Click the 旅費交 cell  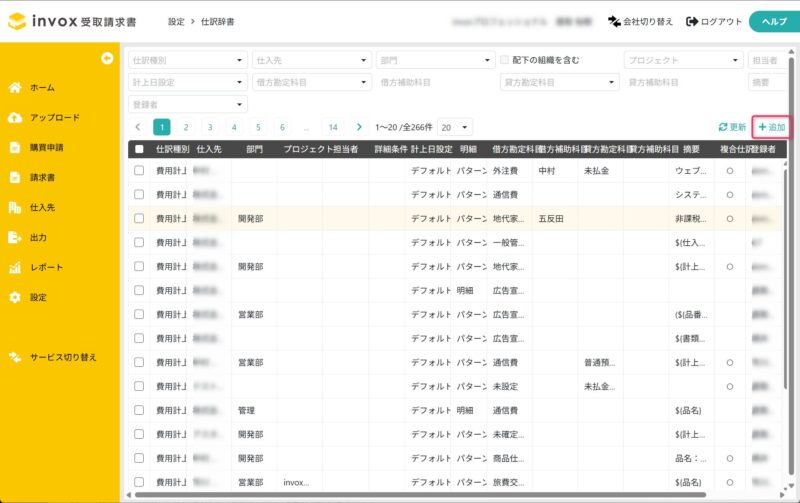click(x=508, y=482)
